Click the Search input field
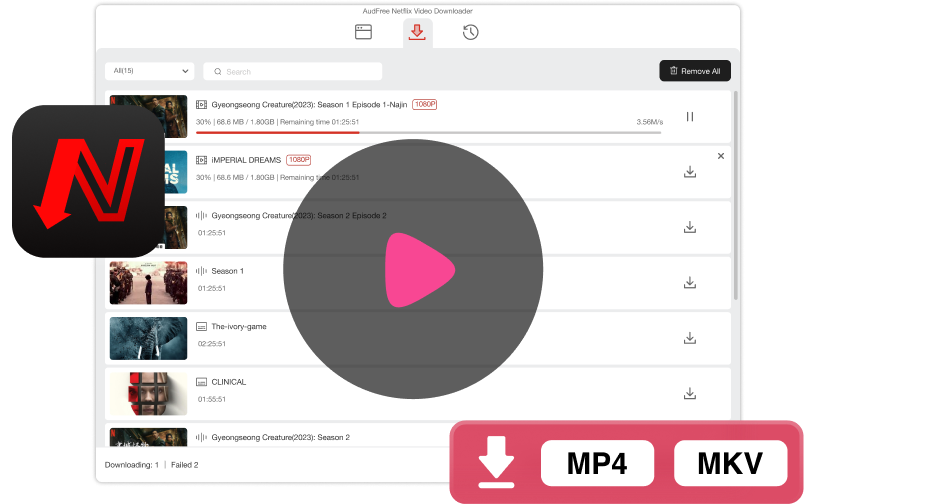 click(x=293, y=71)
